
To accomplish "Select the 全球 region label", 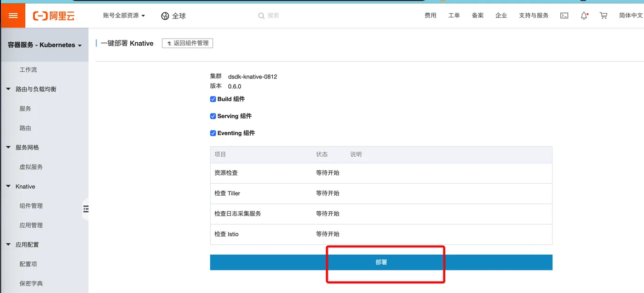I will (179, 16).
